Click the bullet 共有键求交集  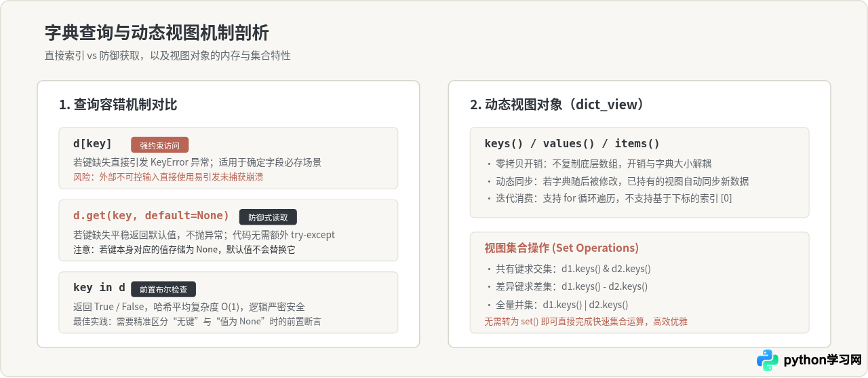pyautogui.click(x=568, y=269)
